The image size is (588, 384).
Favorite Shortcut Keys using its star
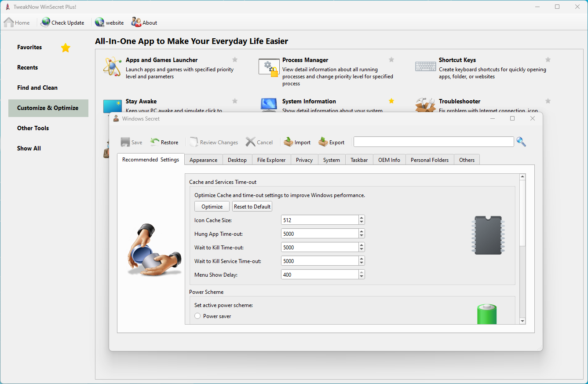coord(548,60)
